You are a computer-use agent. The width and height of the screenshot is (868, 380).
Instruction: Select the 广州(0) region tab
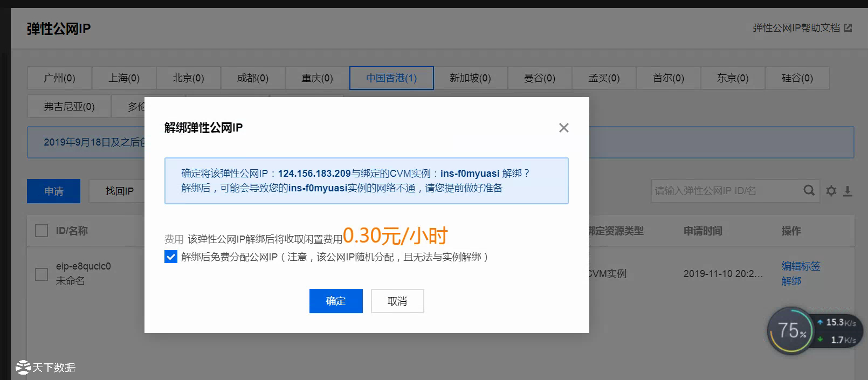(59, 78)
